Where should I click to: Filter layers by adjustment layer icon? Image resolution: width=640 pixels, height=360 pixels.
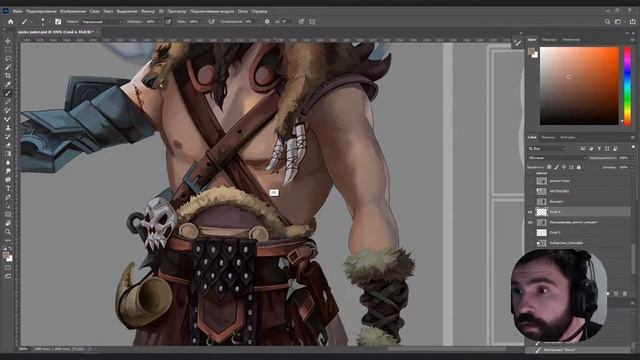pos(591,149)
